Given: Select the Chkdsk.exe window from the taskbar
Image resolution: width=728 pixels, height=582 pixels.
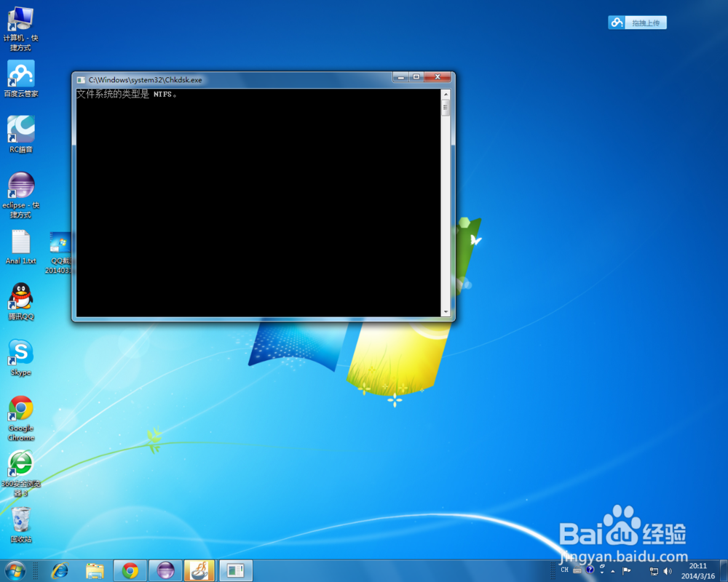Looking at the screenshot, I should coord(234,570).
